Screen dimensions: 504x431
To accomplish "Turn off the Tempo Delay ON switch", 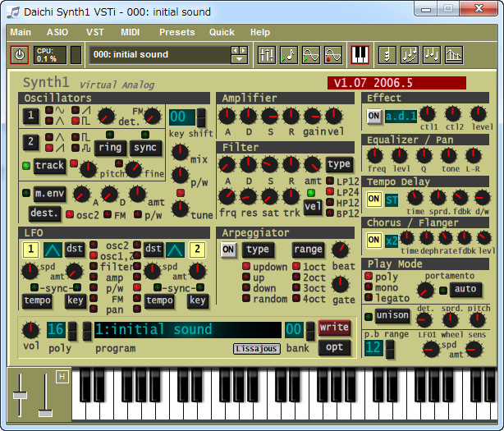I will point(373,199).
